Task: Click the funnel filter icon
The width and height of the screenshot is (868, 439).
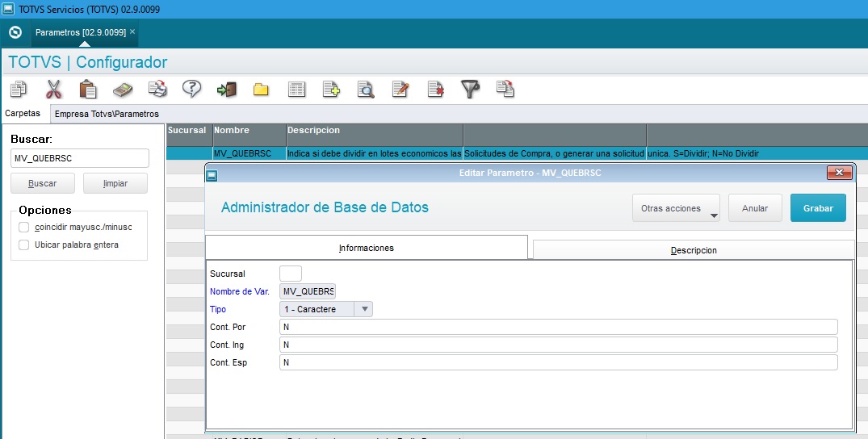Action: 470,89
